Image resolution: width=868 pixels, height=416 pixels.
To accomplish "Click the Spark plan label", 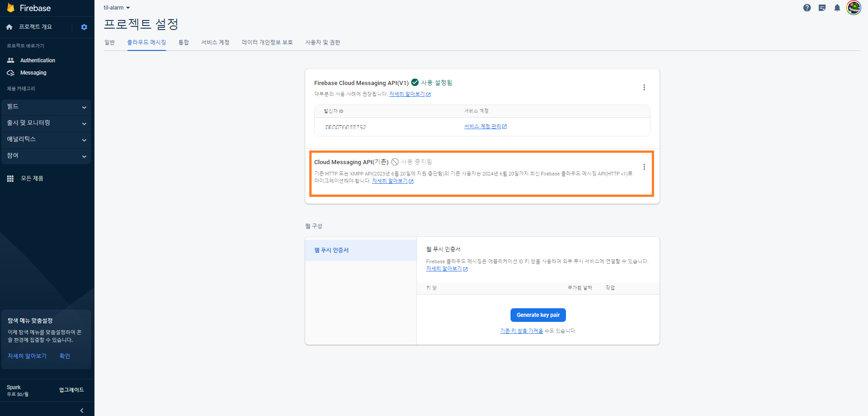I will click(14, 387).
